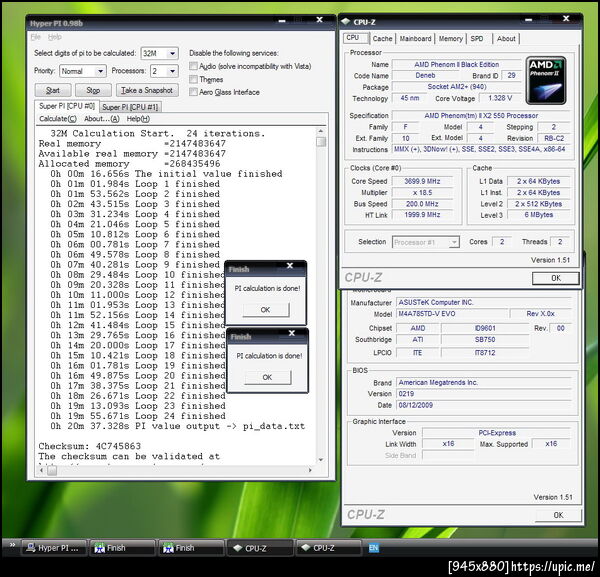This screenshot has width=600, height=577.
Task: Toggle the Themes service checkbox
Action: (x=194, y=79)
